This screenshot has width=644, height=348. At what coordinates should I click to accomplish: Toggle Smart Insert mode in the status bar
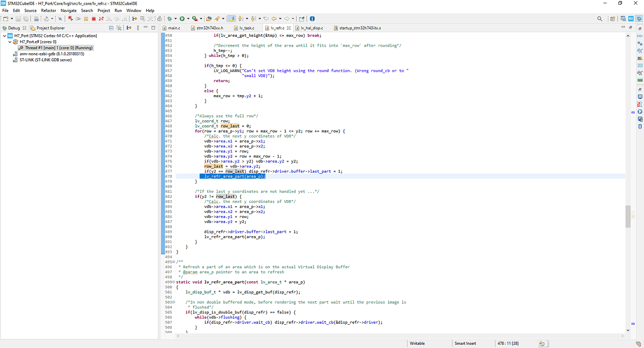pyautogui.click(x=465, y=343)
